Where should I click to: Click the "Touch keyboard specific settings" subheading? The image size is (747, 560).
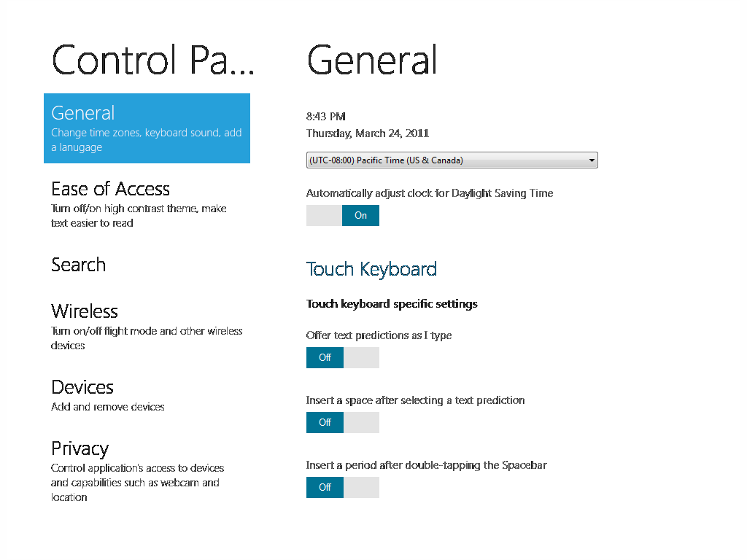pyautogui.click(x=392, y=303)
